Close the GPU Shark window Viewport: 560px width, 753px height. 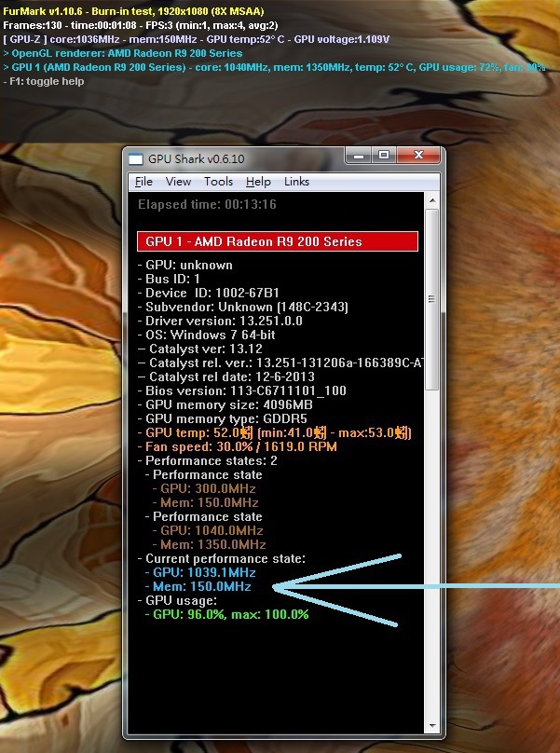pos(418,155)
